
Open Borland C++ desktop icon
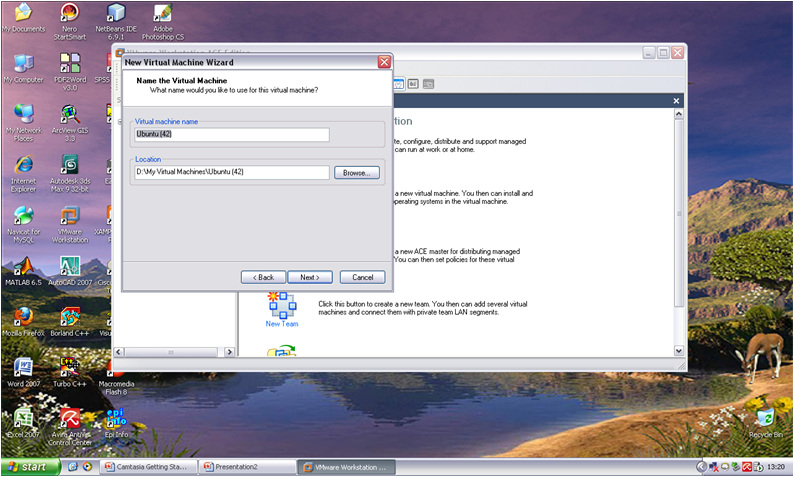click(70, 322)
